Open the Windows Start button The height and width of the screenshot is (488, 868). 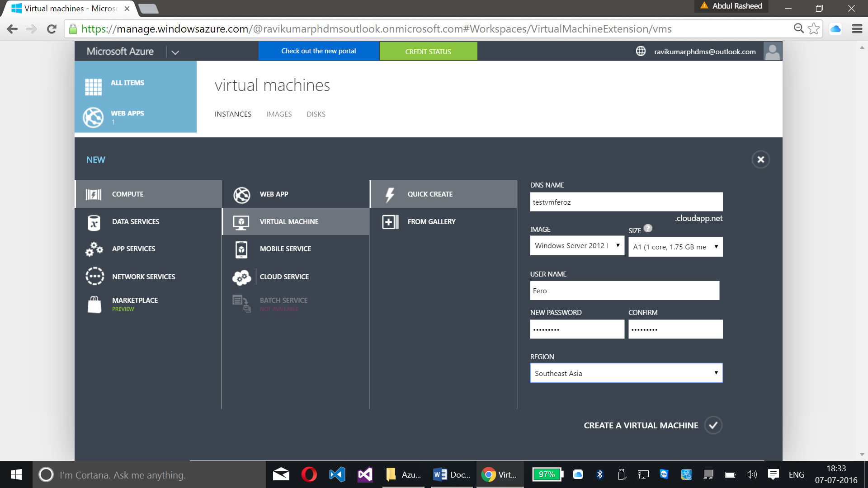(16, 474)
